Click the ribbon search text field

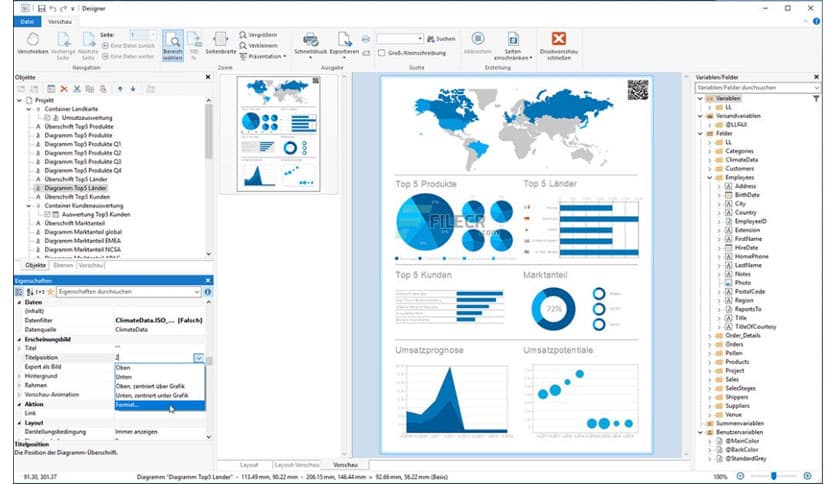tap(399, 39)
